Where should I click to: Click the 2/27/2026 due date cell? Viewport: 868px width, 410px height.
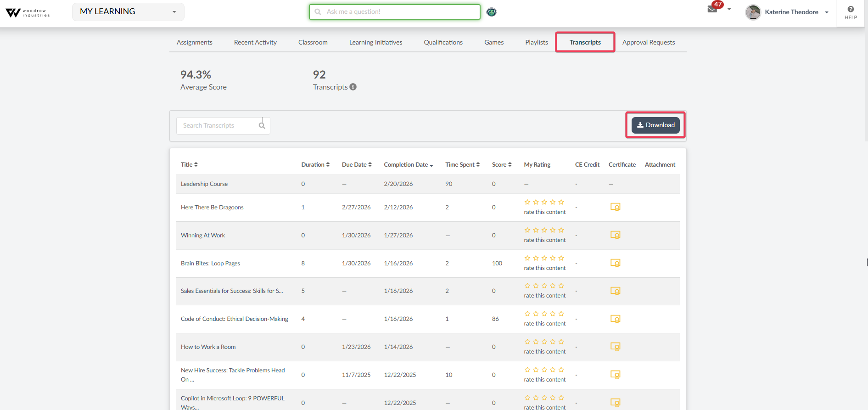356,207
